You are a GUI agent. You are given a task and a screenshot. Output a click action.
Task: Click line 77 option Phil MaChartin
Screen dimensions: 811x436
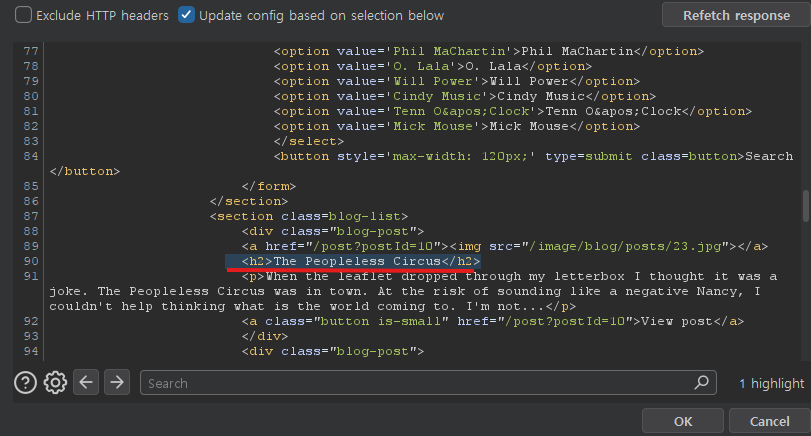pos(489,51)
